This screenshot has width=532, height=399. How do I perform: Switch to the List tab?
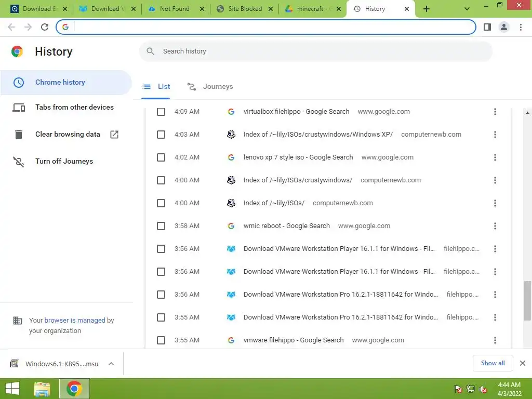click(x=156, y=87)
